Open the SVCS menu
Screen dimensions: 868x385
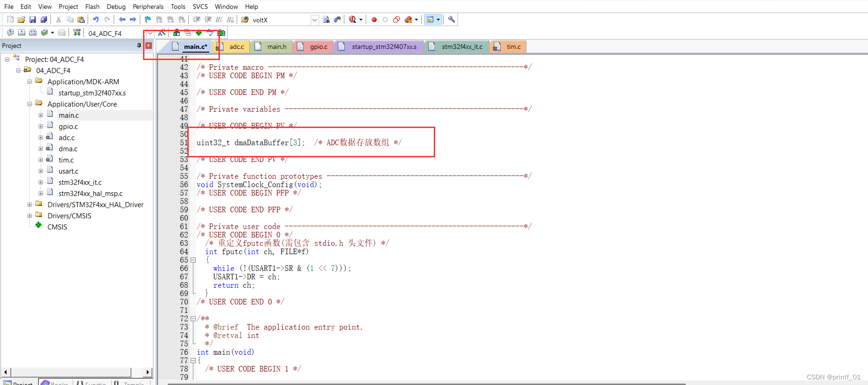[x=200, y=7]
